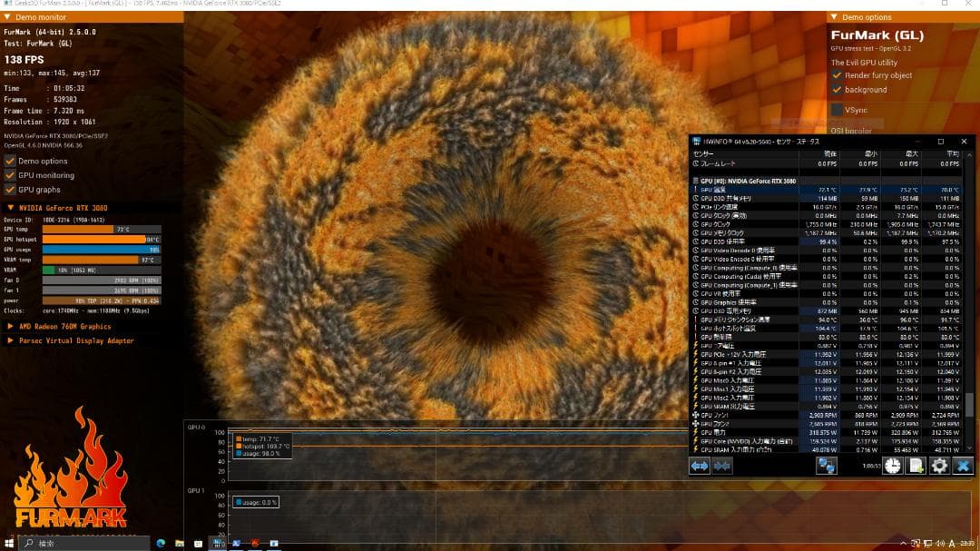Viewport: 980px width, 551px height.
Task: Uncheck the Demo options checkbox
Action: (10, 162)
